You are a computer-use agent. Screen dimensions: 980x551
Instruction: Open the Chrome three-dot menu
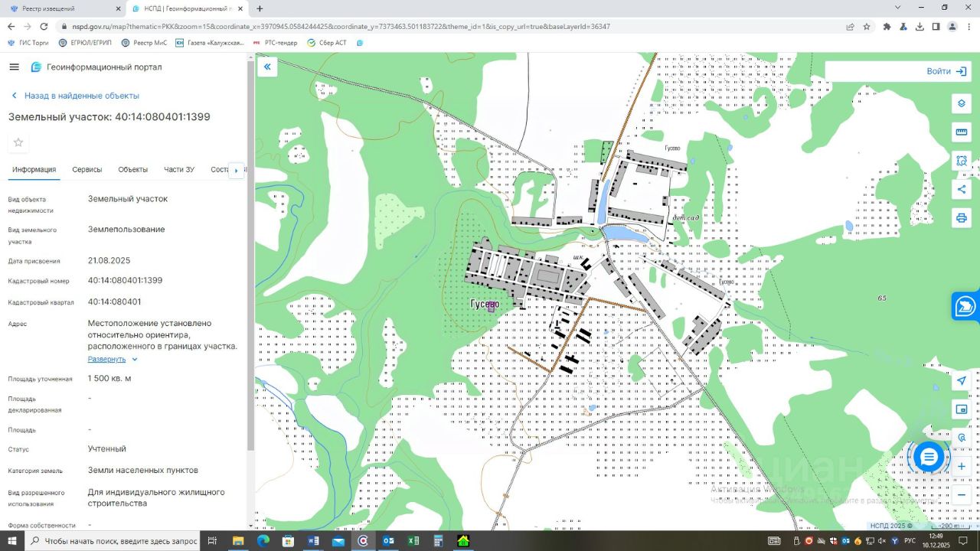[x=969, y=26]
